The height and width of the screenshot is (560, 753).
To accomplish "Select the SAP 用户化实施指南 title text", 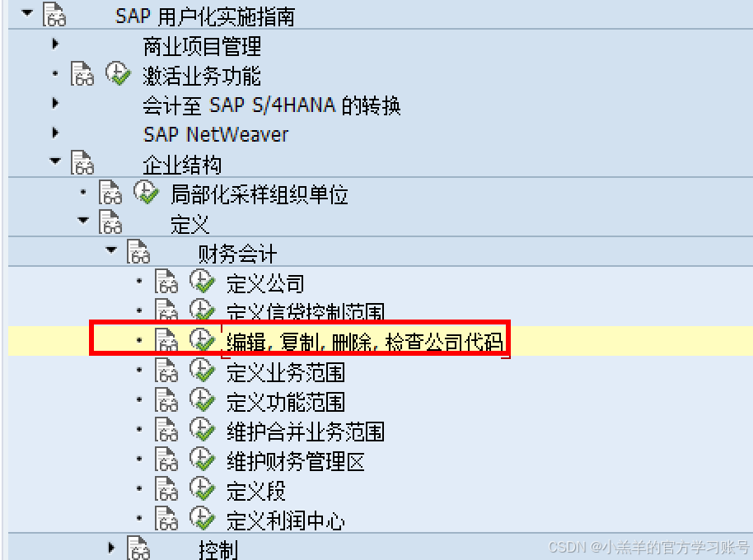I will [205, 16].
